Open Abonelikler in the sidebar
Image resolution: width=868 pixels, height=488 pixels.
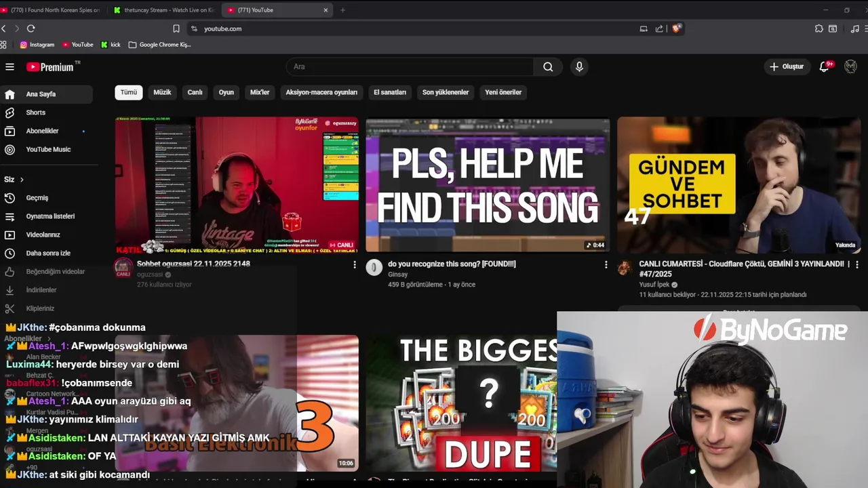[x=46, y=131]
